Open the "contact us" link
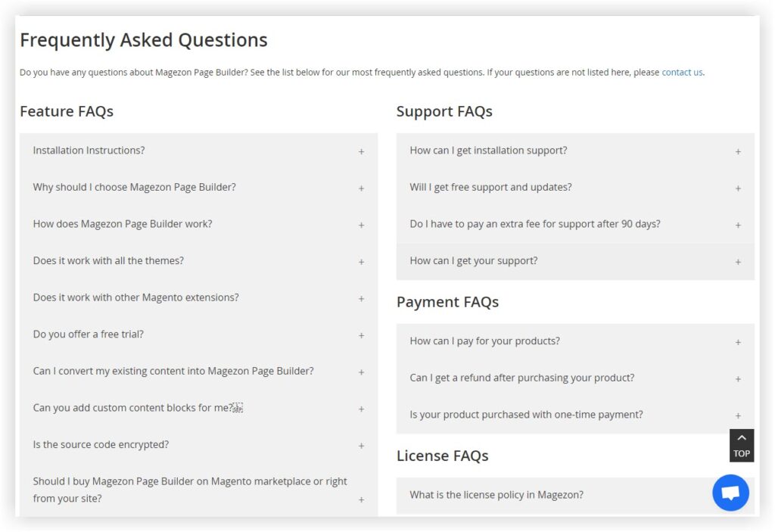 [680, 72]
